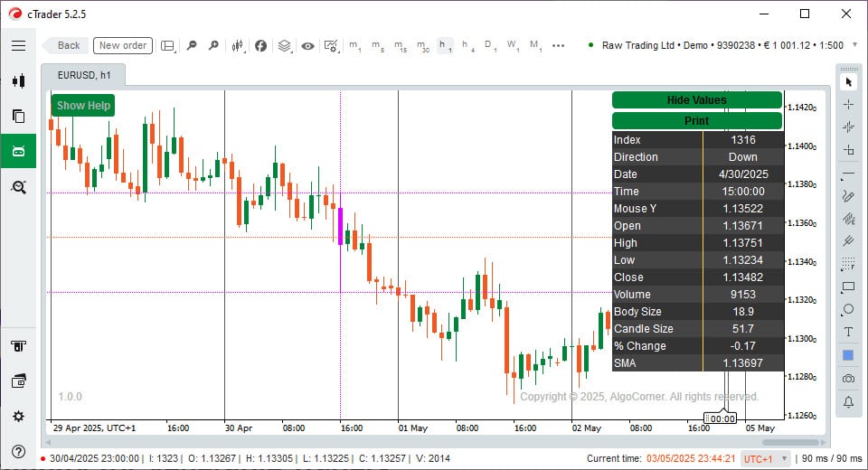Viewport: 868px width, 470px height.
Task: Open the hamburger main menu
Action: tap(18, 45)
